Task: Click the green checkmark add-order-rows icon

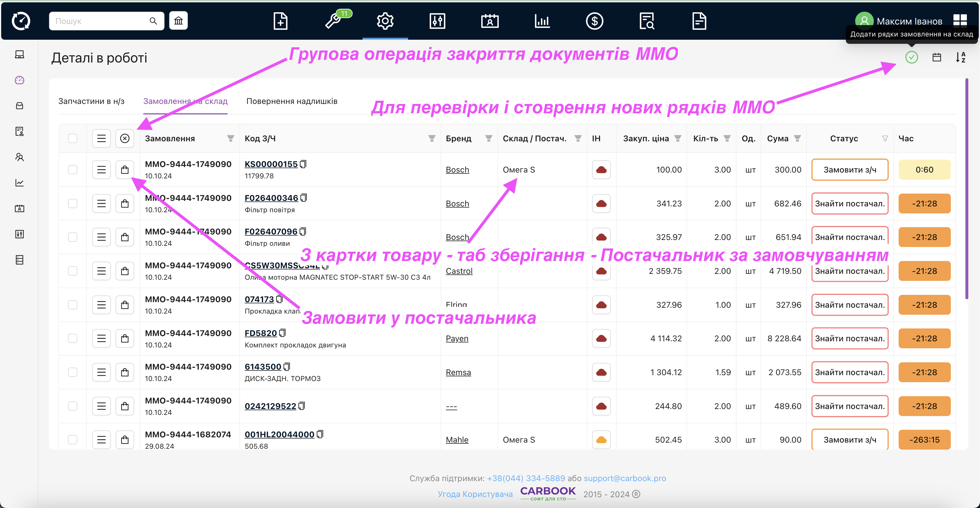Action: click(x=911, y=58)
